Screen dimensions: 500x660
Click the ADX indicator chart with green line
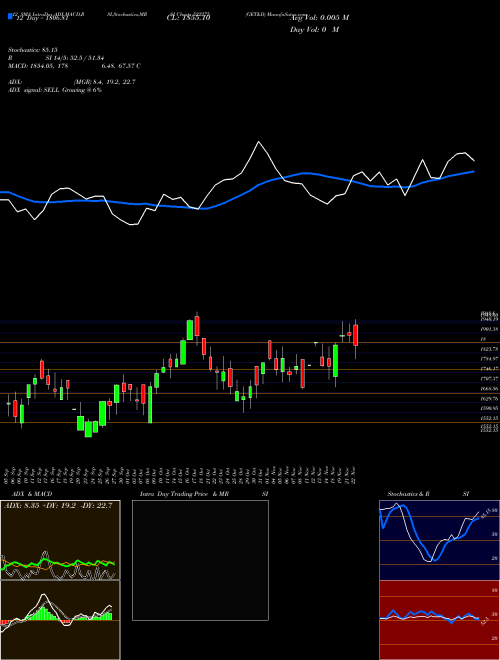click(x=60, y=540)
